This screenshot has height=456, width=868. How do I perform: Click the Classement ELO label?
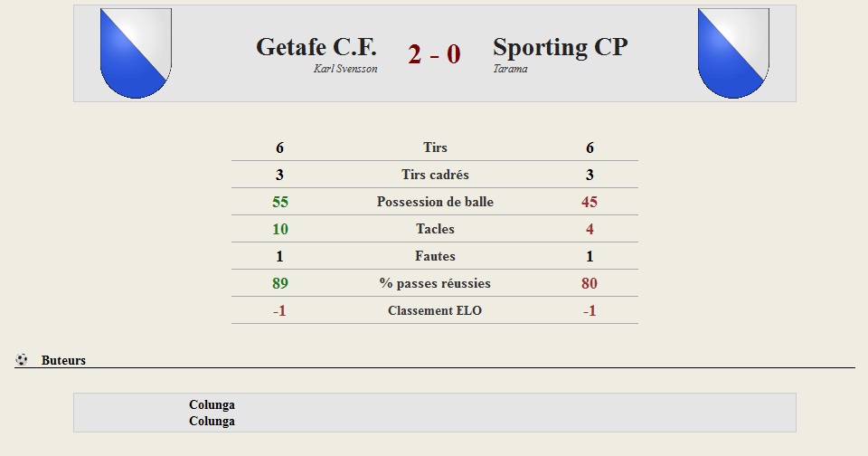click(435, 310)
